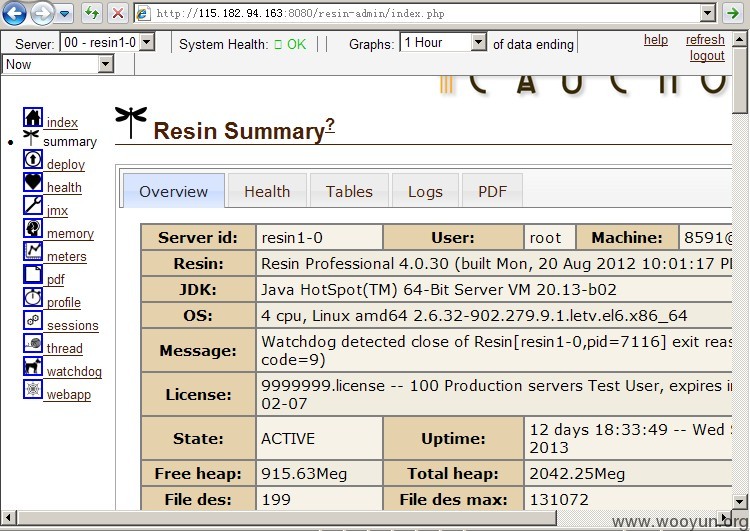Switch to the Tables tab
The image size is (750, 531).
point(349,191)
